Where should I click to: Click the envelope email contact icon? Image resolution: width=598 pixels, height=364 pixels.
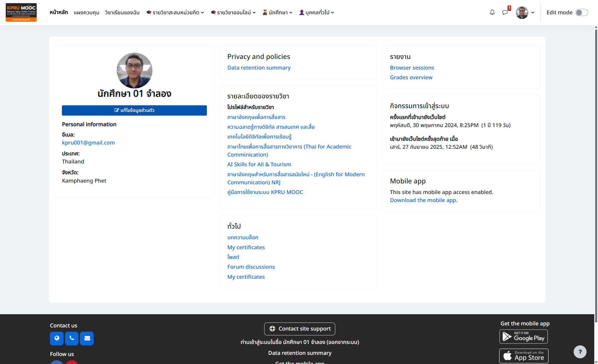[x=87, y=338]
